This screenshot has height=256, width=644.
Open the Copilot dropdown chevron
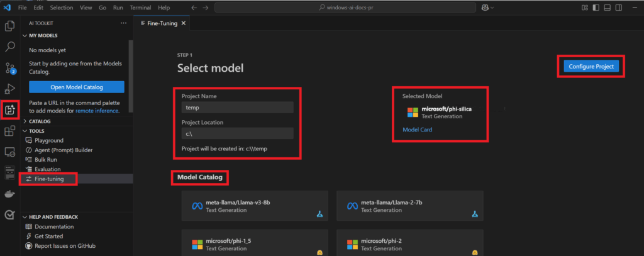coord(492,8)
